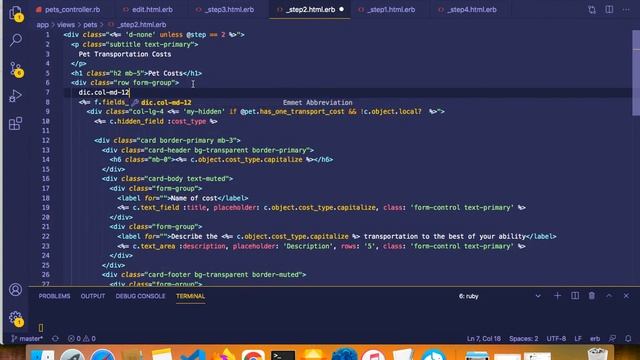Click line number 19 in gutter

coord(46,207)
